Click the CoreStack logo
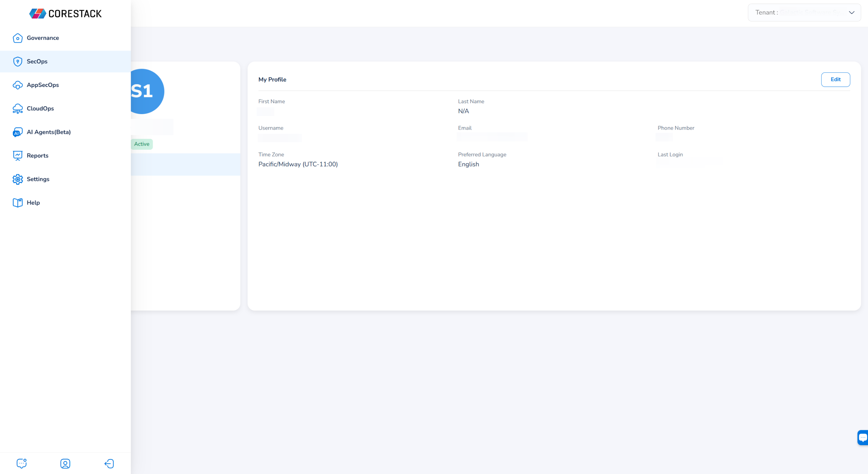 pyautogui.click(x=65, y=14)
